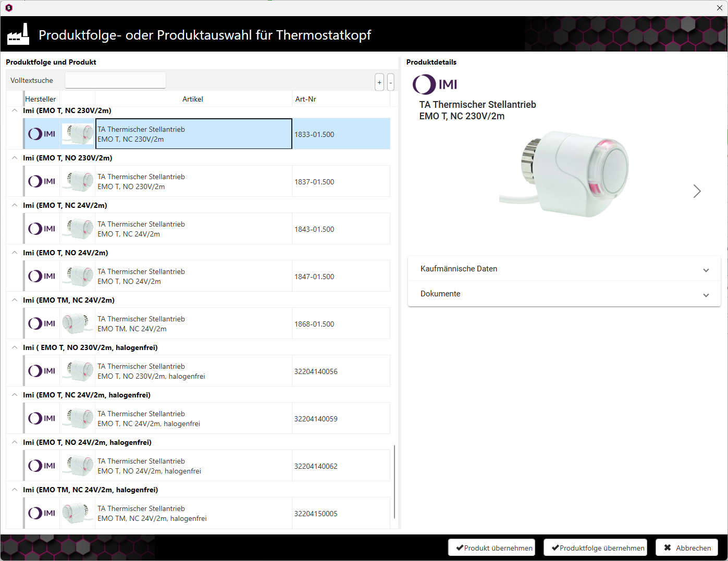
Task: Click the IMI logo in the 1847-01.500 row
Action: pos(42,276)
